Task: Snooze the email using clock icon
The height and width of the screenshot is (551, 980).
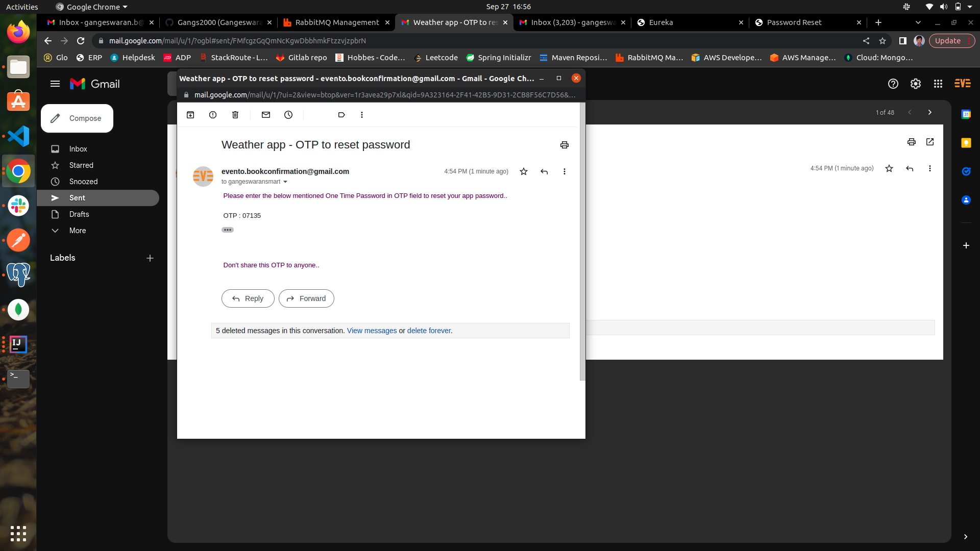Action: (288, 115)
